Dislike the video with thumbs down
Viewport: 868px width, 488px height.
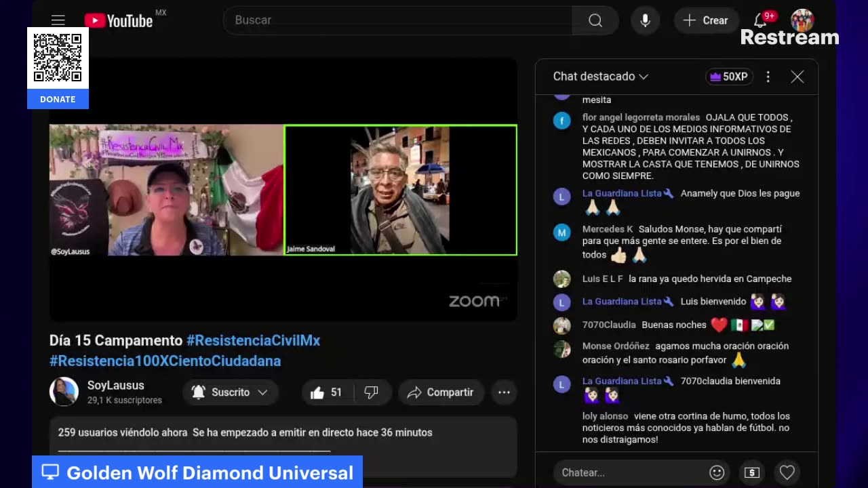[372, 392]
